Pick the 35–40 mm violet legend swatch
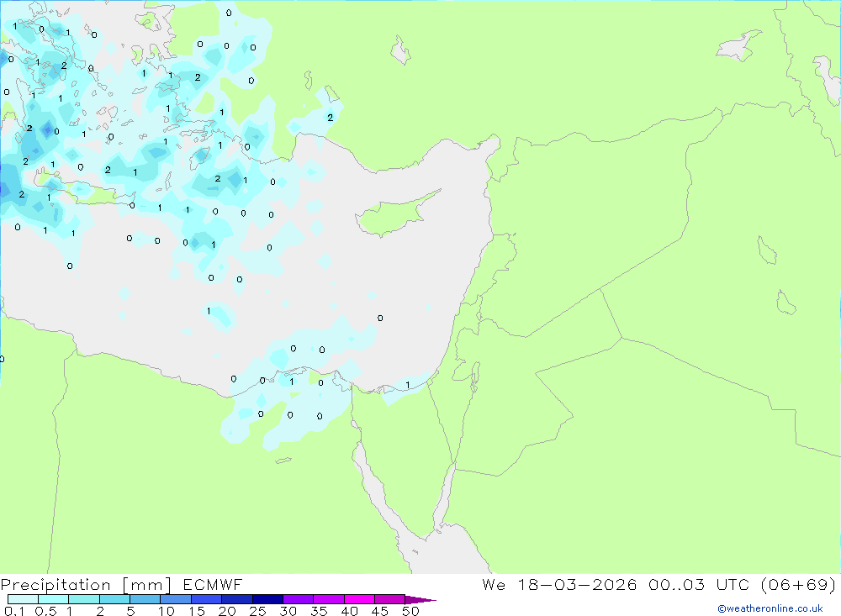The height and width of the screenshot is (616, 841). click(329, 599)
